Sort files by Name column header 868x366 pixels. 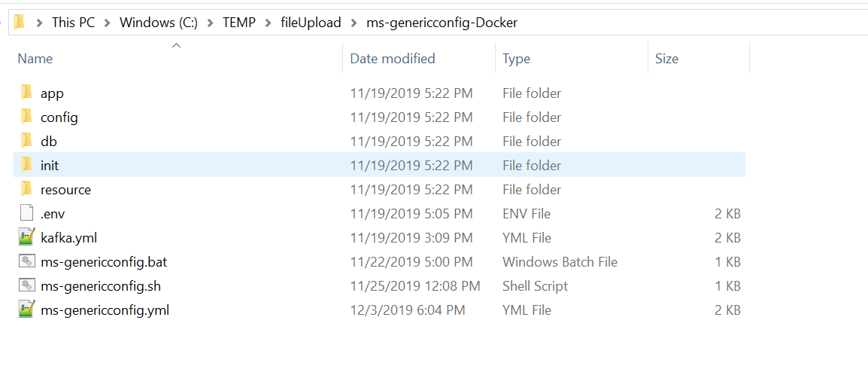click(35, 59)
